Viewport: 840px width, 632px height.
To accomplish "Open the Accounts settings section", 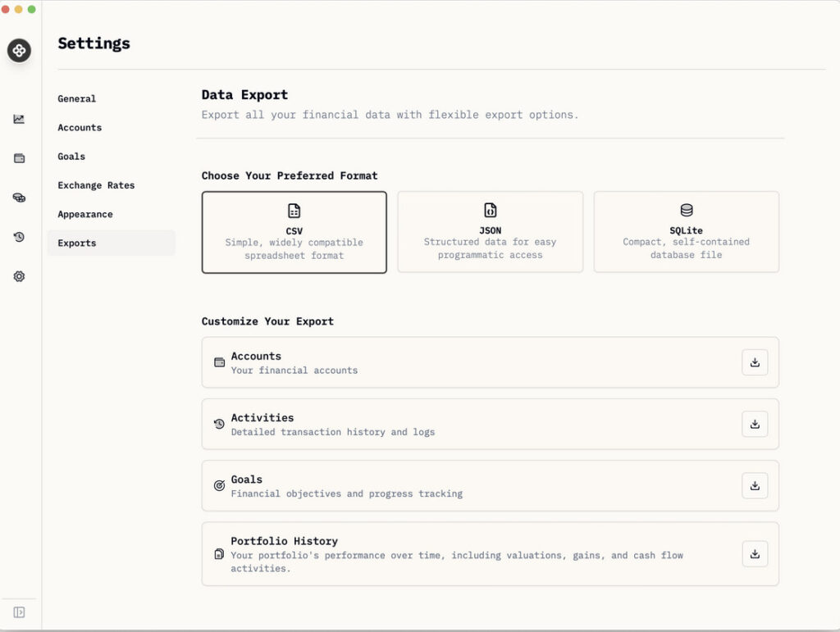I will pos(80,128).
